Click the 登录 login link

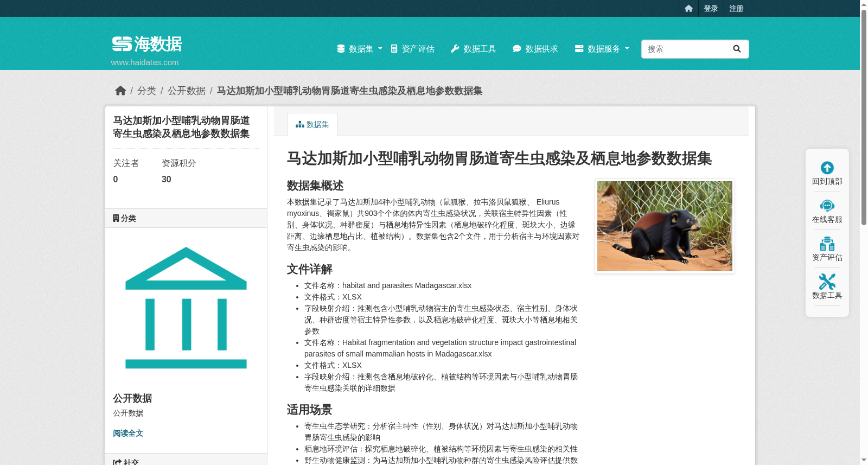(711, 9)
